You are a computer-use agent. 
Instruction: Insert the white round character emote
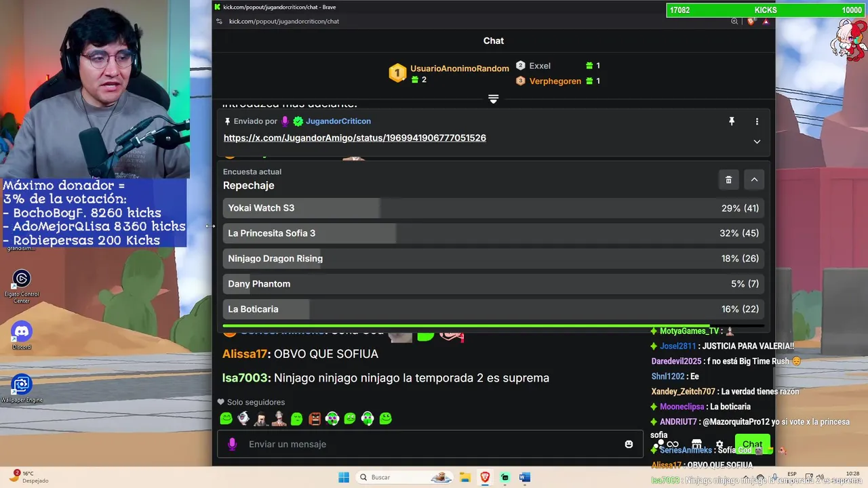[x=243, y=418]
